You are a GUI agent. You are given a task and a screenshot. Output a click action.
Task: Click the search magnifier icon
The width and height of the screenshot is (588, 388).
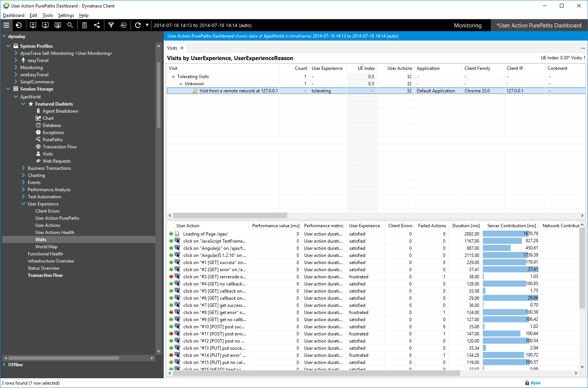70,25
